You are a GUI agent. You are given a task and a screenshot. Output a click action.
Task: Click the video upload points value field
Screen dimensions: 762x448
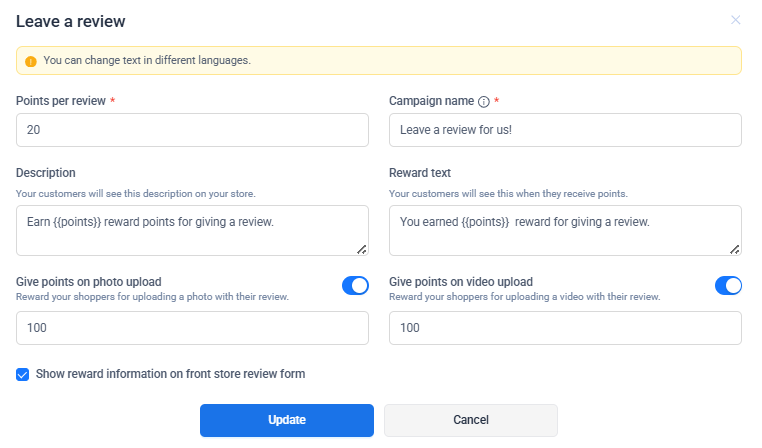pos(565,328)
